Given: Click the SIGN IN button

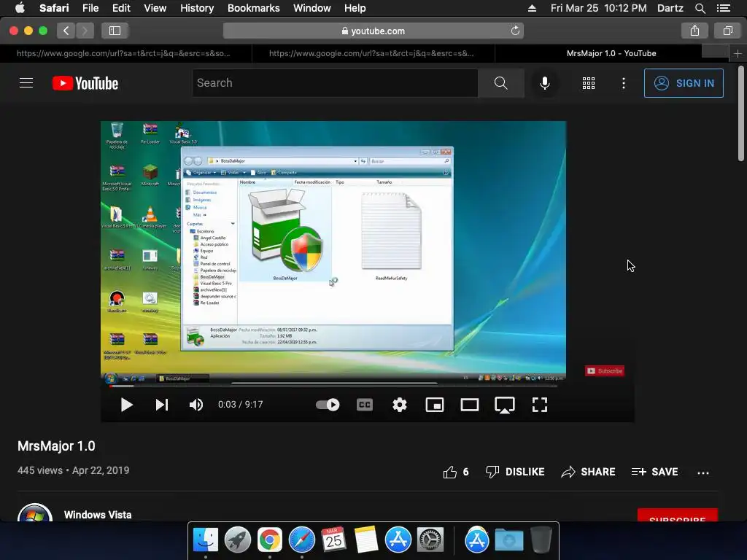Looking at the screenshot, I should 684,83.
